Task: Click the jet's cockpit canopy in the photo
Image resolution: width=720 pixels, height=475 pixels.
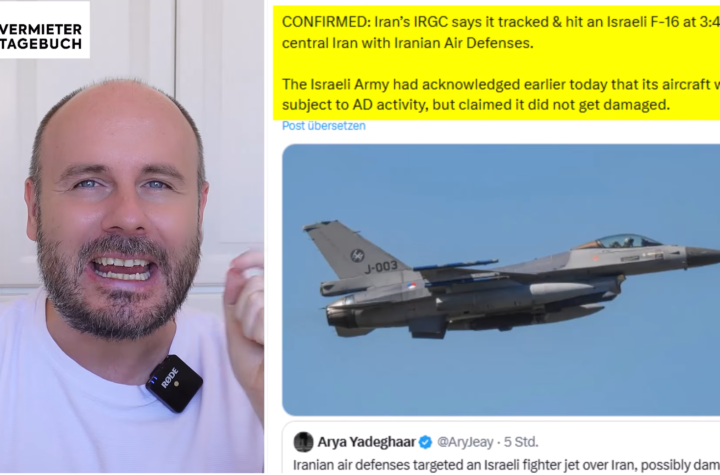Action: 619,242
